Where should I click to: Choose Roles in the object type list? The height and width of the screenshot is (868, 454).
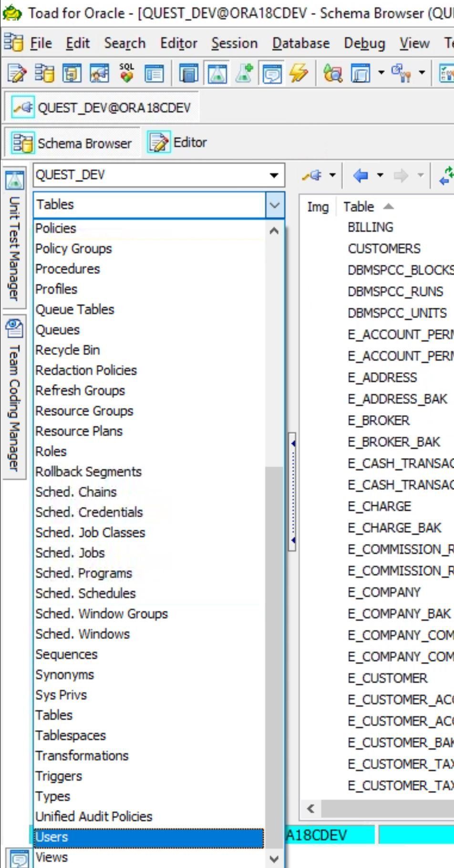(x=149, y=451)
